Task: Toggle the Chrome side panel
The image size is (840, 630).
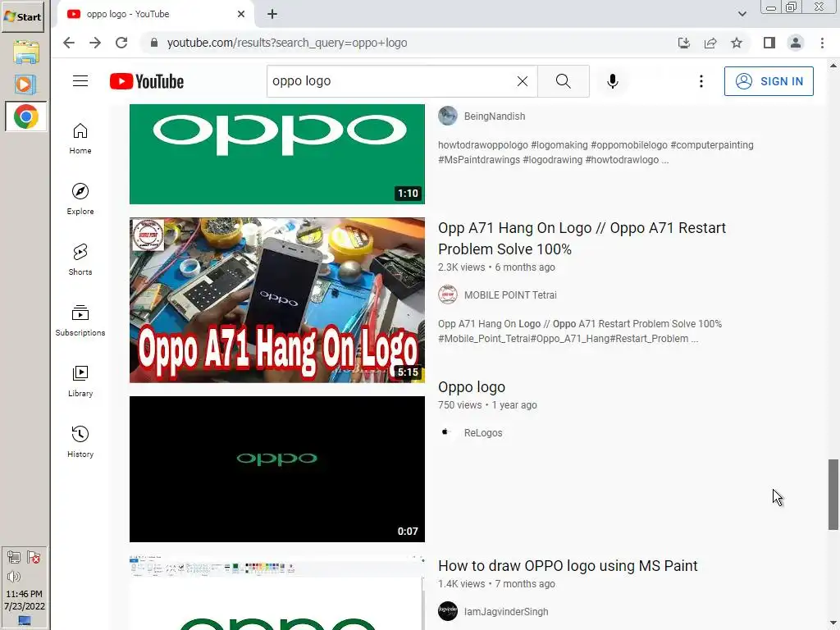Action: click(769, 43)
